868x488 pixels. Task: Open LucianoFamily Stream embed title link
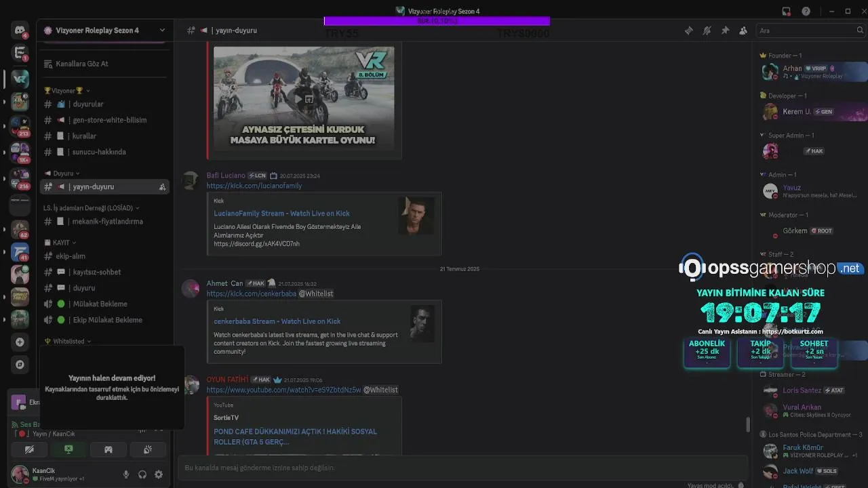pyautogui.click(x=281, y=213)
